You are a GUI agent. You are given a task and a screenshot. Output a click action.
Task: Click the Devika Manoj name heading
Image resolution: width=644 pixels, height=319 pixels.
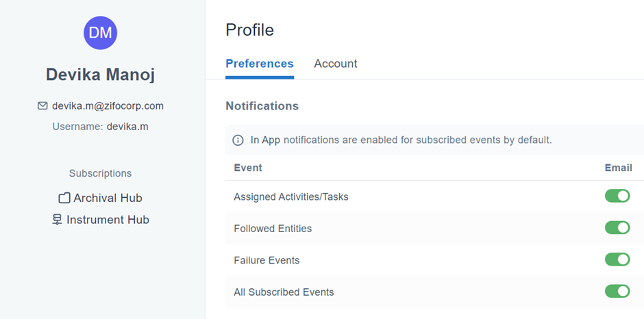tap(100, 75)
